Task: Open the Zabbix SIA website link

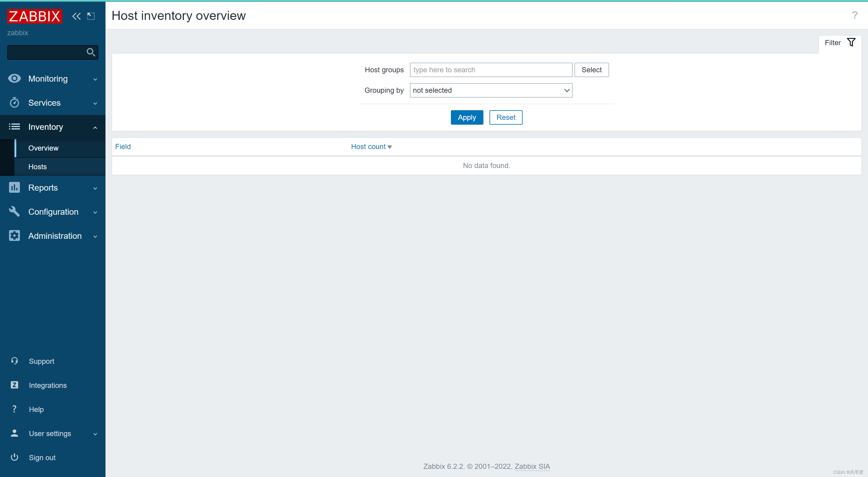Action: point(532,466)
